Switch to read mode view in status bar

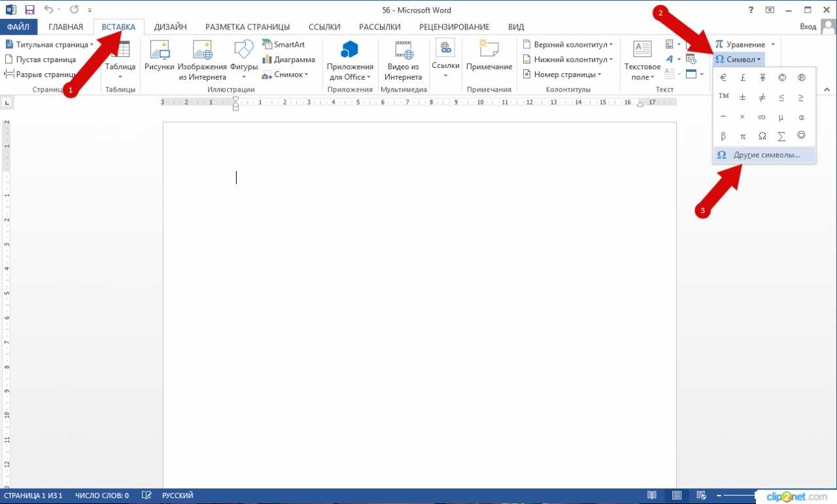[652, 496]
